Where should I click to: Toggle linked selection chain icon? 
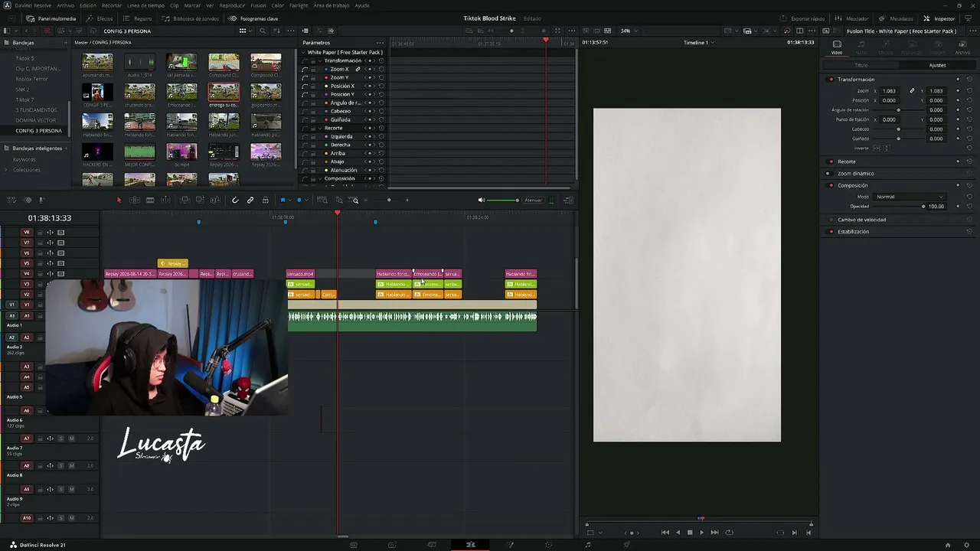pos(250,201)
